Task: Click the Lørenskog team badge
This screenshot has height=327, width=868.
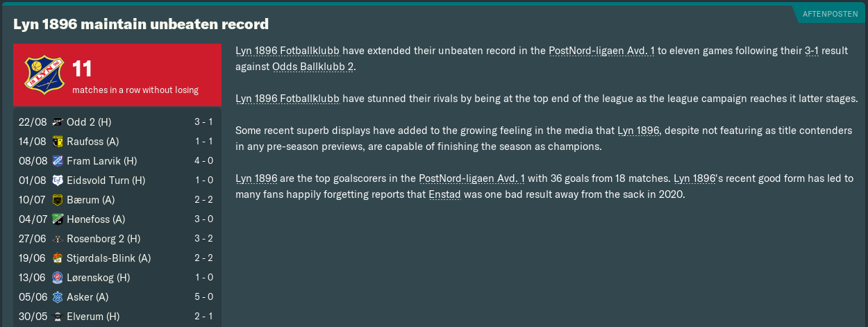Action: pyautogui.click(x=57, y=278)
